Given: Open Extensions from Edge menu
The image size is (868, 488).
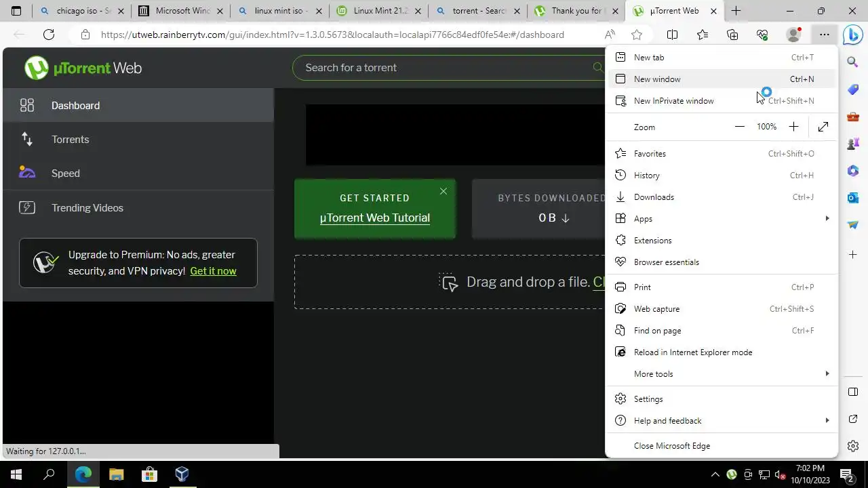Looking at the screenshot, I should click(722, 241).
